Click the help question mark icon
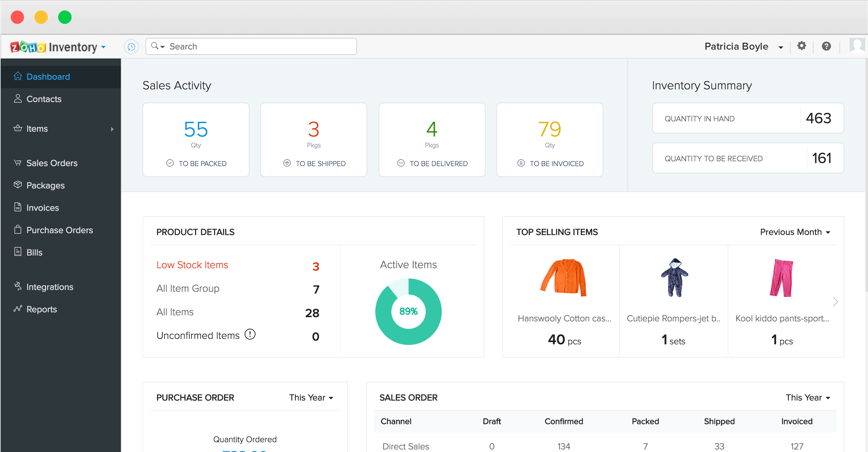Viewport: 868px width, 452px height. point(826,46)
